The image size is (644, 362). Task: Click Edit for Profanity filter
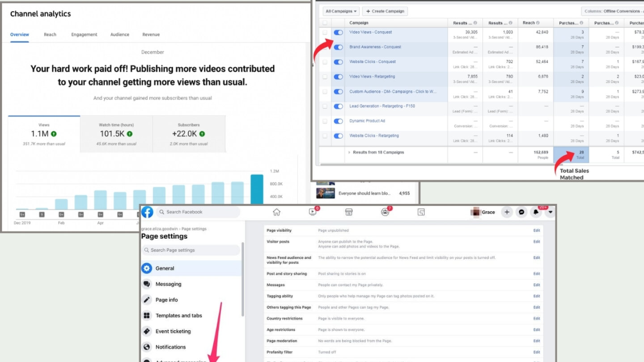pyautogui.click(x=537, y=352)
